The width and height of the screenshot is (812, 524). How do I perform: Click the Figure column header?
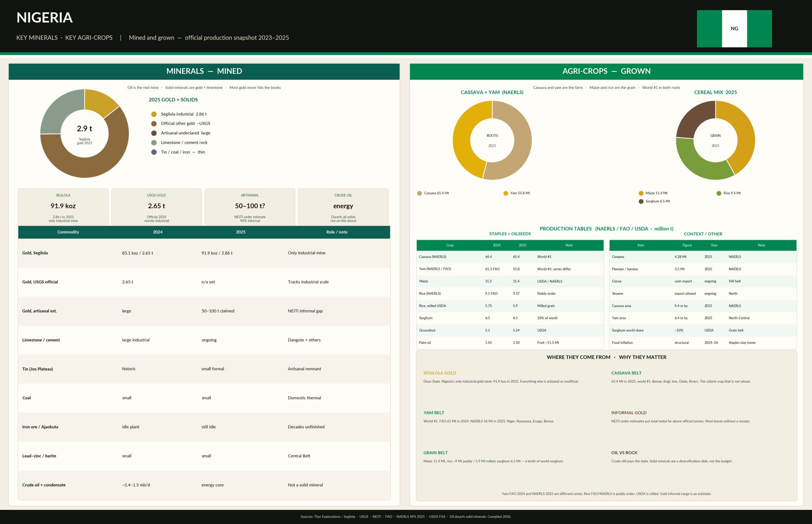[x=687, y=245]
